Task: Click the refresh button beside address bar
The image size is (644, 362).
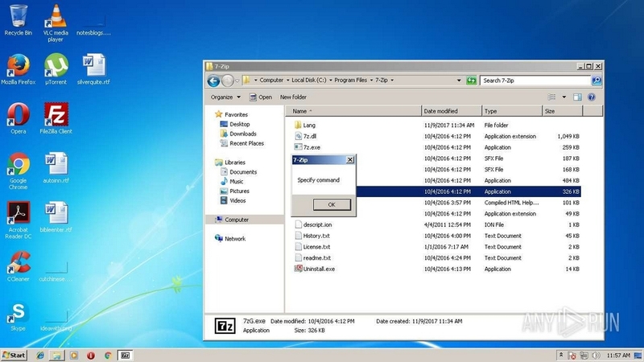Action: coord(472,80)
